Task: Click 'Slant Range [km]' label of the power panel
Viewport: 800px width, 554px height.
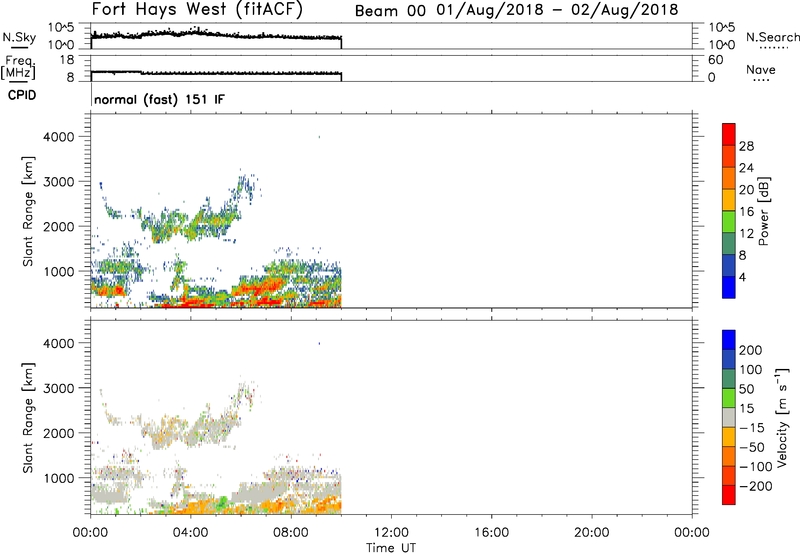Action: pyautogui.click(x=28, y=211)
